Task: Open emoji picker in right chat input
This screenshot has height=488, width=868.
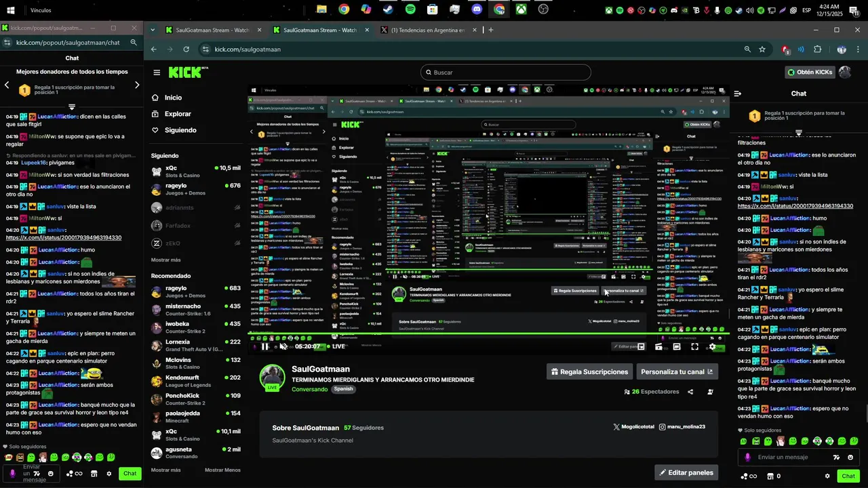Action: coord(850,457)
